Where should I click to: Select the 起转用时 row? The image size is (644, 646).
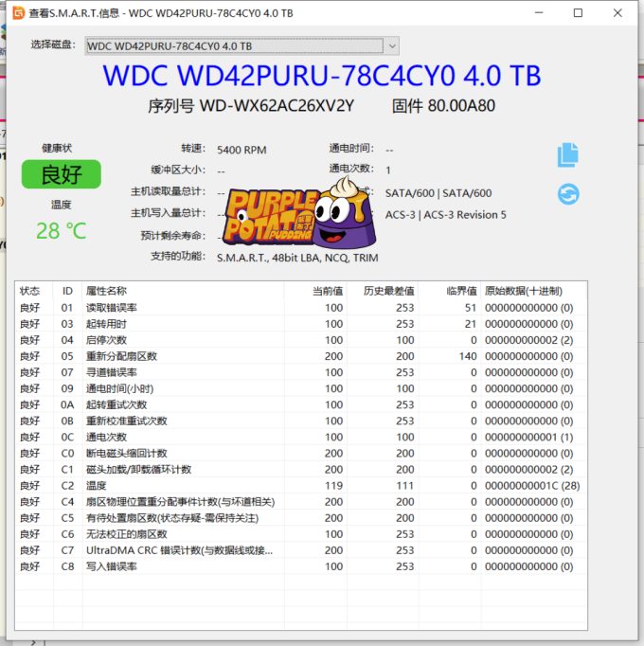pyautogui.click(x=301, y=324)
